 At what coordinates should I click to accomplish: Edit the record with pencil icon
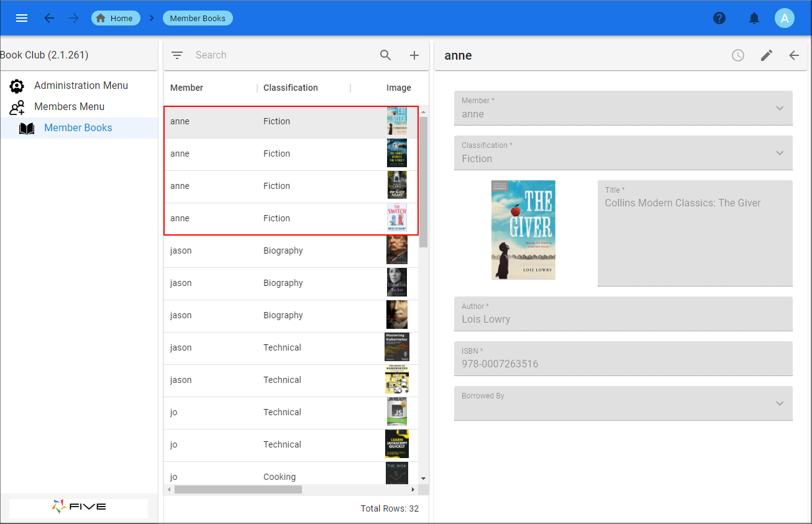pyautogui.click(x=767, y=55)
